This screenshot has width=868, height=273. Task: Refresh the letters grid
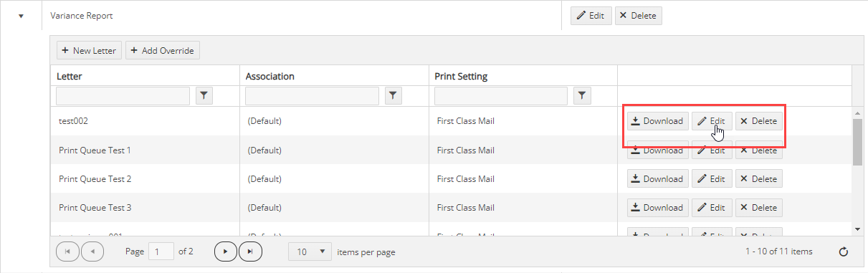(x=844, y=252)
